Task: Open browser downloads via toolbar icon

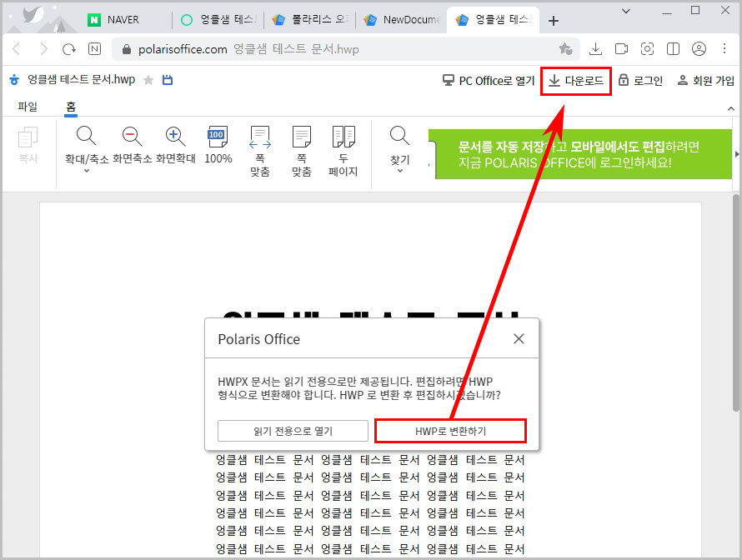Action: [x=595, y=48]
